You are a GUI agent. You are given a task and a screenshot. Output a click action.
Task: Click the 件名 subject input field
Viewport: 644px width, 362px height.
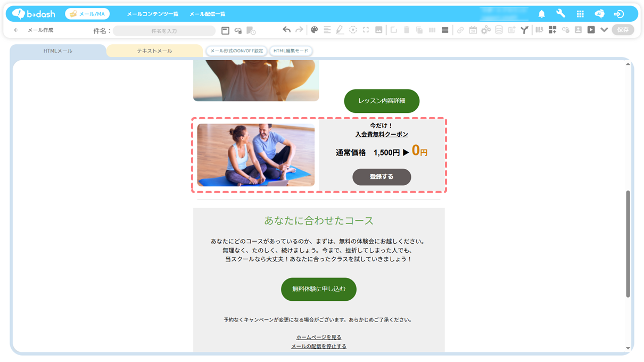[164, 31]
